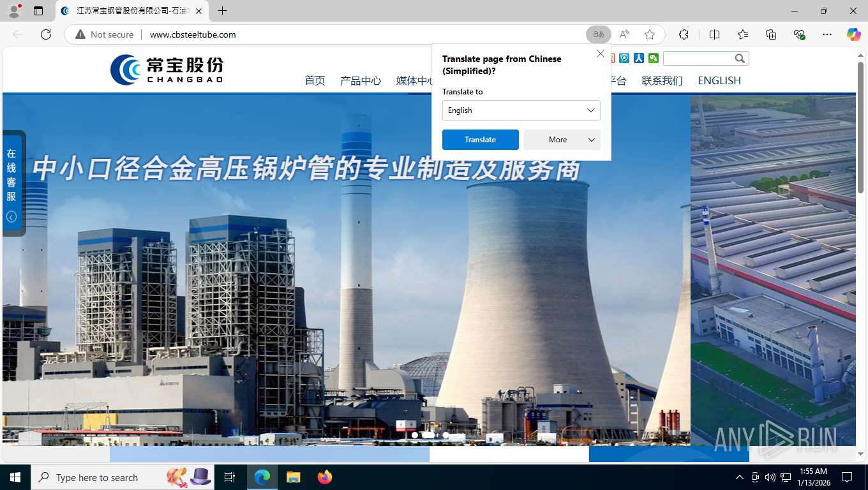The image size is (868, 490).
Task: Open 产品中心 menu
Action: coord(361,80)
